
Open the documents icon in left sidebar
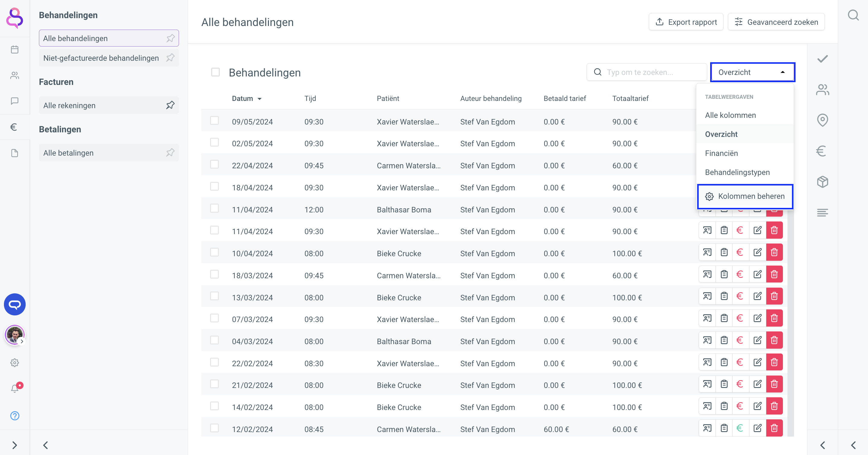[x=14, y=153]
